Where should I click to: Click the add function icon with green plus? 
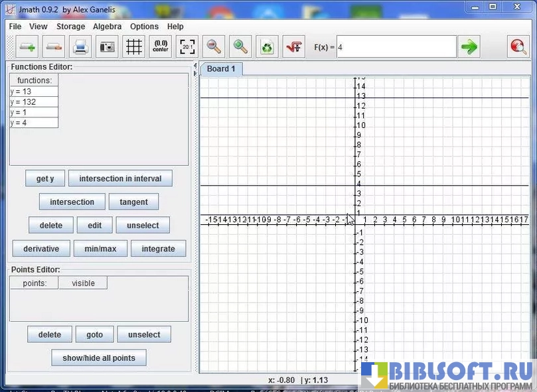tap(28, 47)
